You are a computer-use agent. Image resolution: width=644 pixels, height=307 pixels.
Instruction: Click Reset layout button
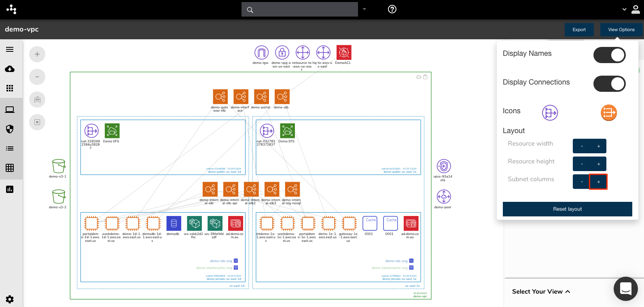click(x=567, y=209)
